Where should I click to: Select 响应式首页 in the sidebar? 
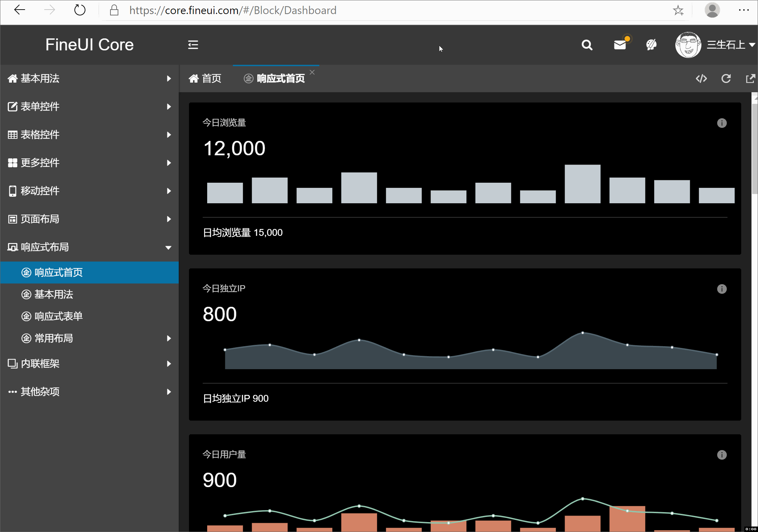(90, 273)
